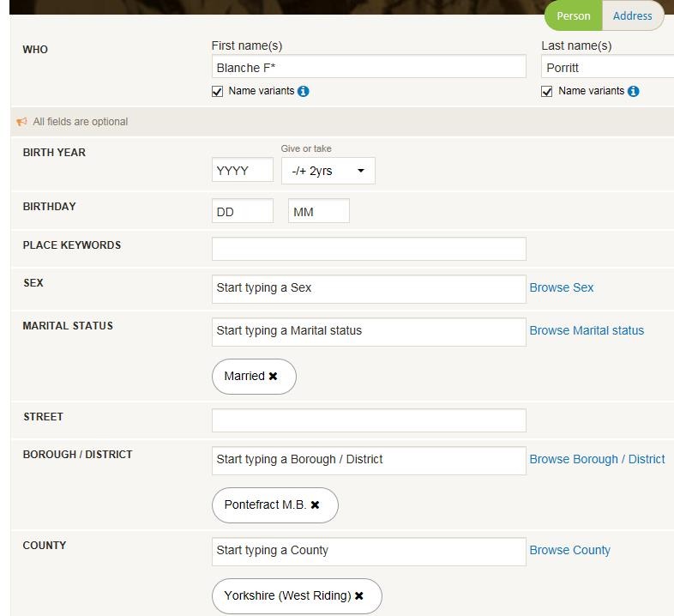Click the birth year YYYY field
Viewport: 674px width, 616px height.
tap(243, 170)
